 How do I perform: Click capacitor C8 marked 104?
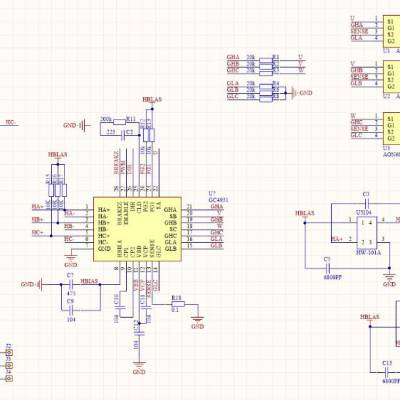(70, 310)
